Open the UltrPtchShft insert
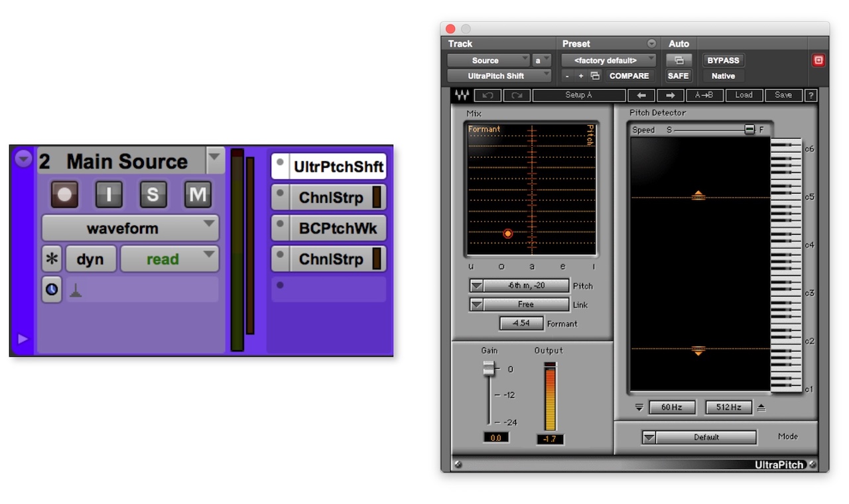This screenshot has width=849, height=504. pyautogui.click(x=338, y=166)
